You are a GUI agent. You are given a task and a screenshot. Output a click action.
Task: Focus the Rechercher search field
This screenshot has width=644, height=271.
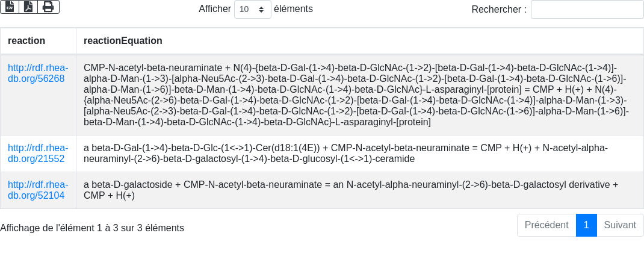click(587, 9)
